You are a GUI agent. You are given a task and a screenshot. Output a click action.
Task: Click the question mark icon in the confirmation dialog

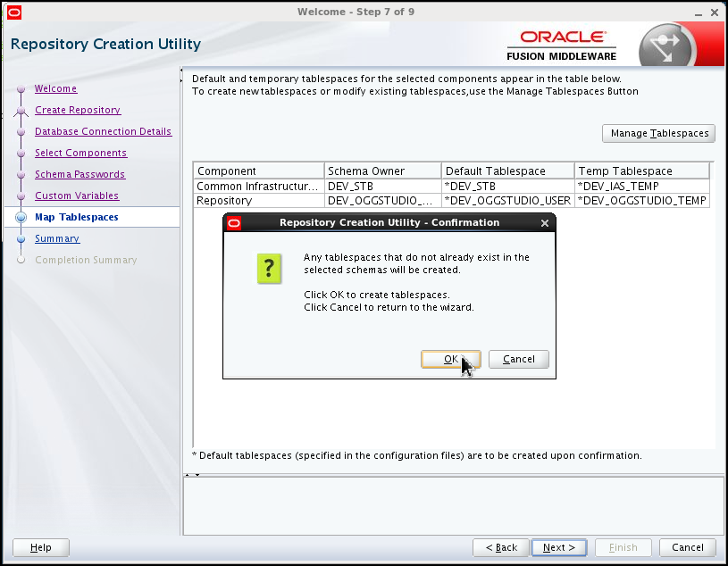269,269
